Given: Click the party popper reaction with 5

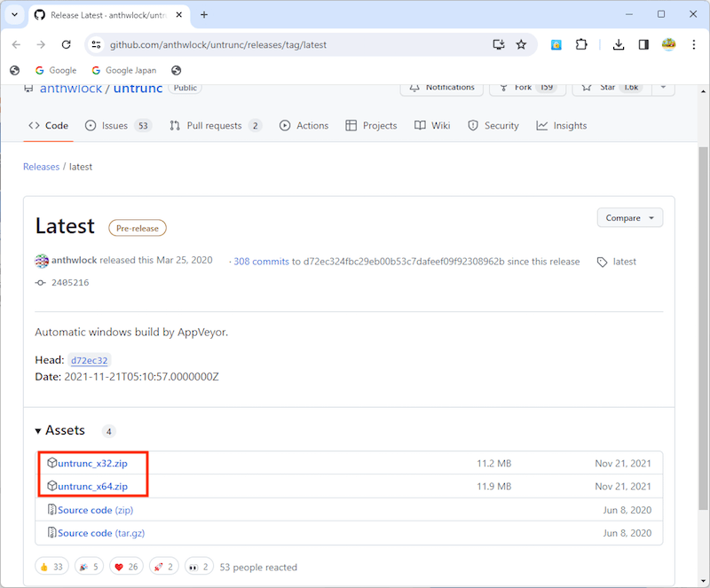Looking at the screenshot, I should tap(89, 567).
